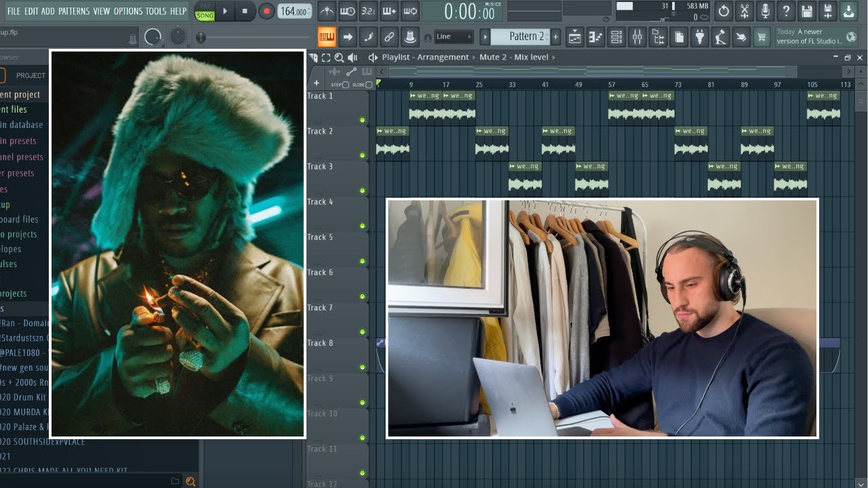Click the master volume knob
The height and width of the screenshot is (488, 868).
point(154,37)
